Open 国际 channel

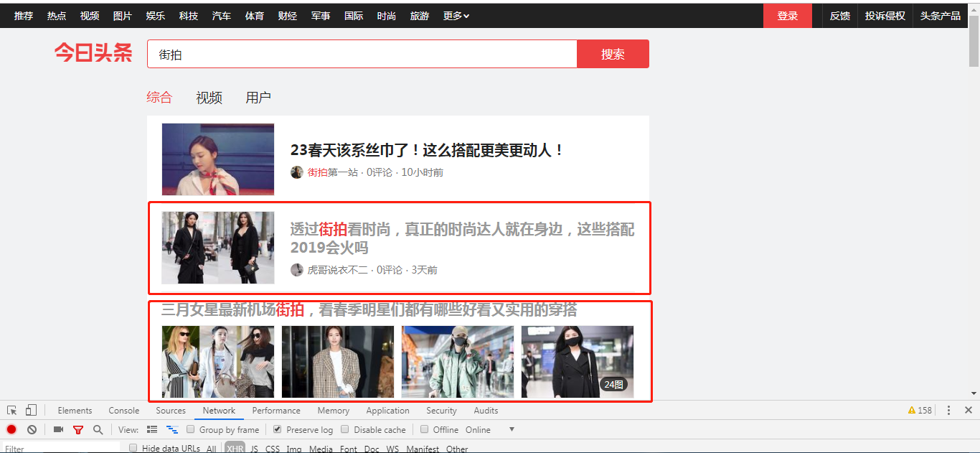(354, 16)
